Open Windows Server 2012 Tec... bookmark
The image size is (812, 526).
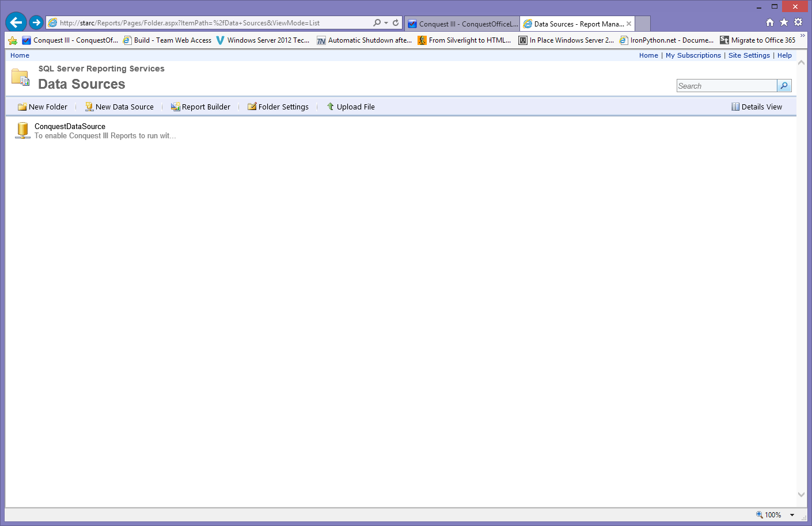(263, 40)
